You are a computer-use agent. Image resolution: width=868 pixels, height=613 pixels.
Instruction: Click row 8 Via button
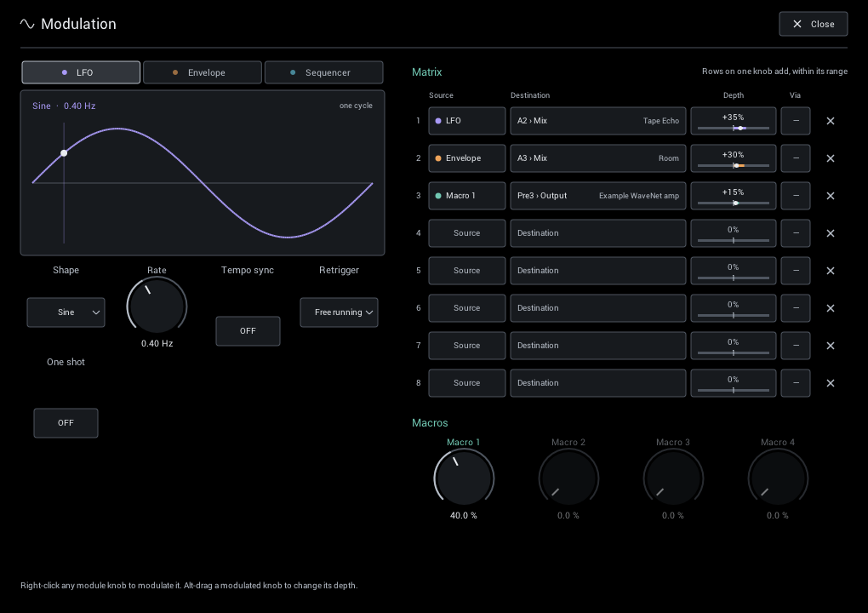click(796, 382)
